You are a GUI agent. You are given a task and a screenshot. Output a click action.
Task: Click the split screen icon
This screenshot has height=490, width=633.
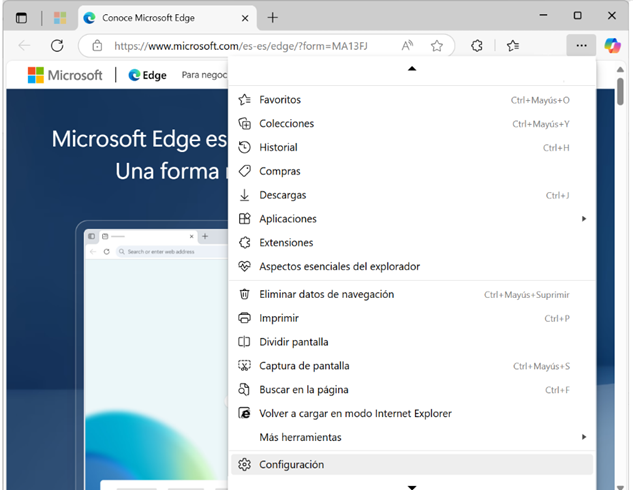pyautogui.click(x=244, y=342)
